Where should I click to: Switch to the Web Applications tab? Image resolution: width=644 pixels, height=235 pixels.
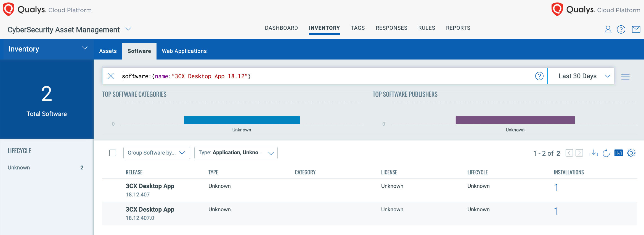(184, 51)
